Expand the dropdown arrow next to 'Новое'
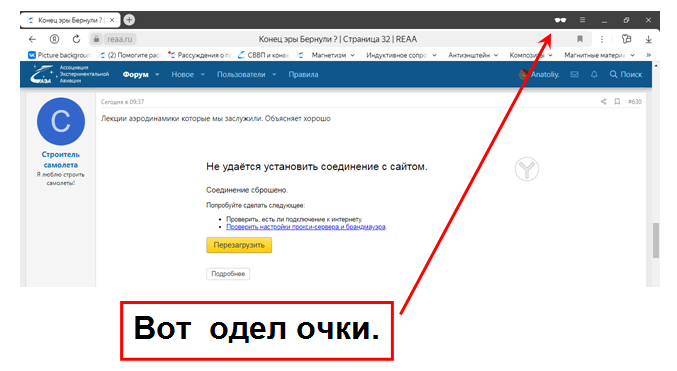The image size is (677, 371). (x=202, y=75)
